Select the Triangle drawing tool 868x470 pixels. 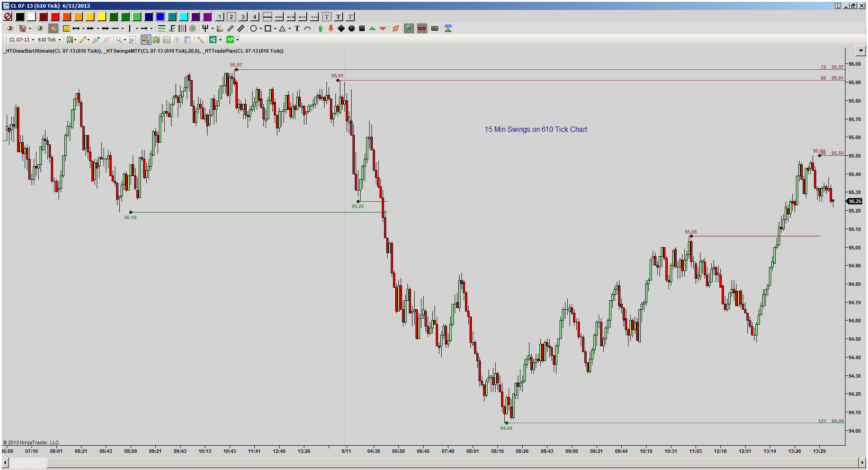tap(282, 28)
